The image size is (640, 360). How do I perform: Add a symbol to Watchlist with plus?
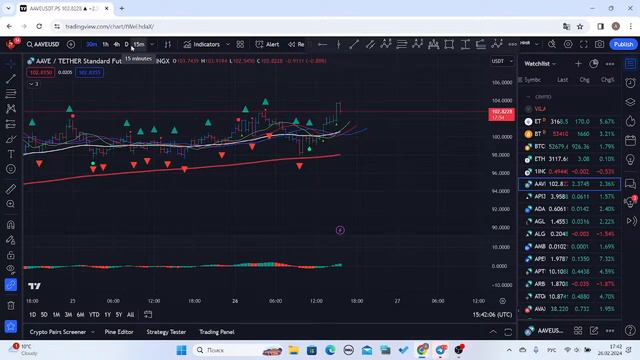pos(578,64)
